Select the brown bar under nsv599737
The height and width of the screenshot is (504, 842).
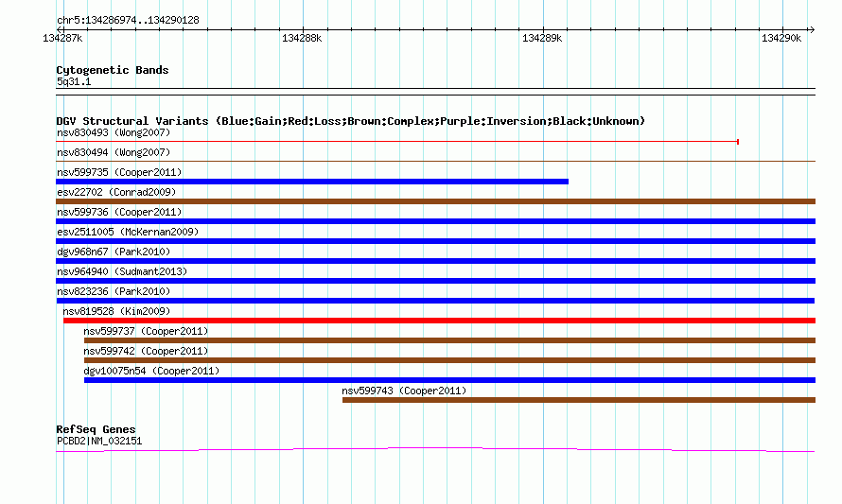[x=449, y=340]
